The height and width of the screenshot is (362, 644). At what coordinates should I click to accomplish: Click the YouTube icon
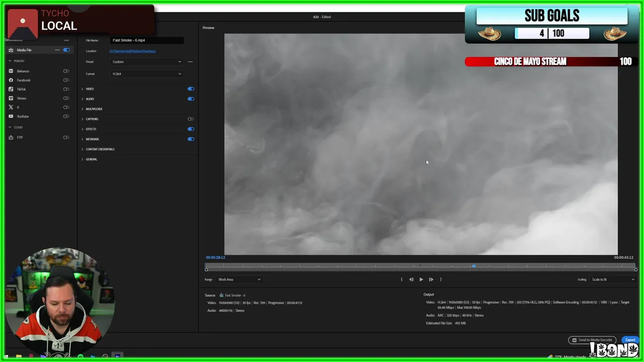pos(11,116)
